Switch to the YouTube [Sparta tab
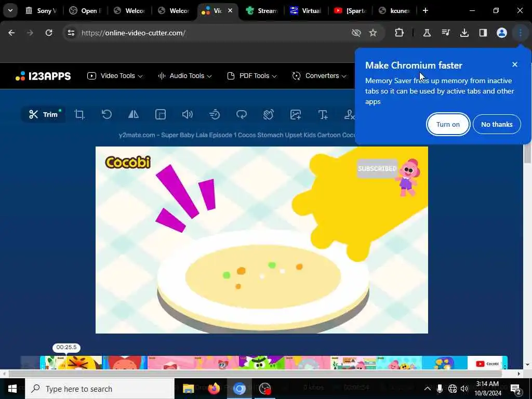 point(350,11)
